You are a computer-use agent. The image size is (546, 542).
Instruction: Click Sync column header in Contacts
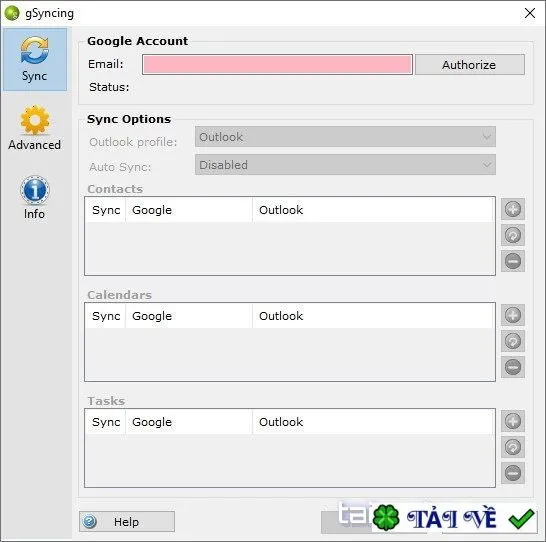point(106,210)
